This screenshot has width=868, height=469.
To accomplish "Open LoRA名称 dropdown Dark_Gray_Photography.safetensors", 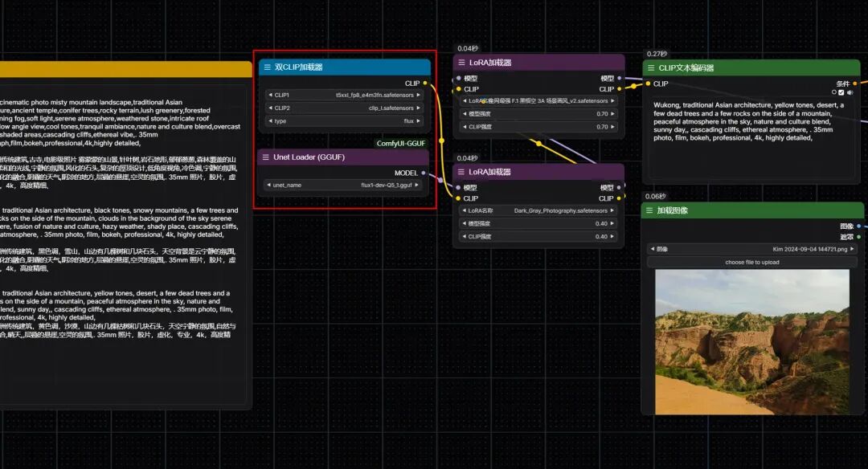I will (x=538, y=210).
